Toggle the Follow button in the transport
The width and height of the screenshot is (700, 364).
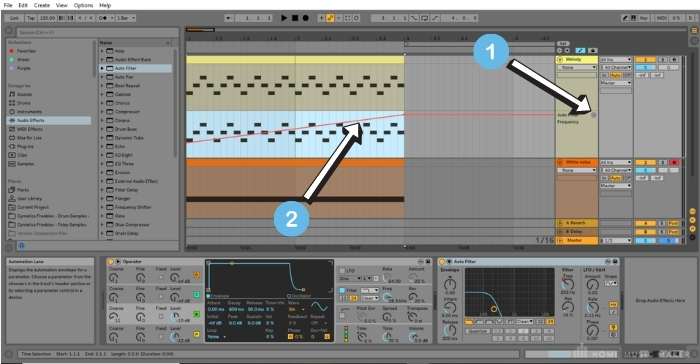(x=229, y=18)
